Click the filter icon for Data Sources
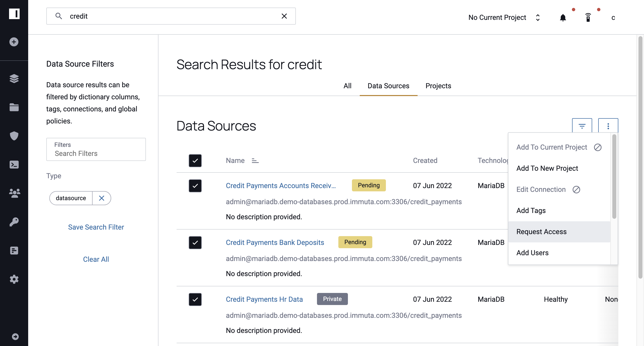Screen dimensions: 644x346 pos(582,126)
